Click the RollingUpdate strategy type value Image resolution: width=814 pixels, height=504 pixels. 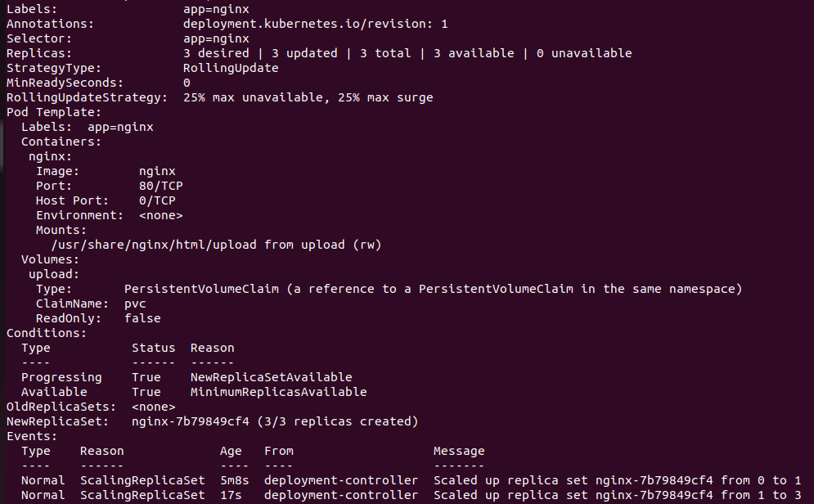[x=231, y=68]
